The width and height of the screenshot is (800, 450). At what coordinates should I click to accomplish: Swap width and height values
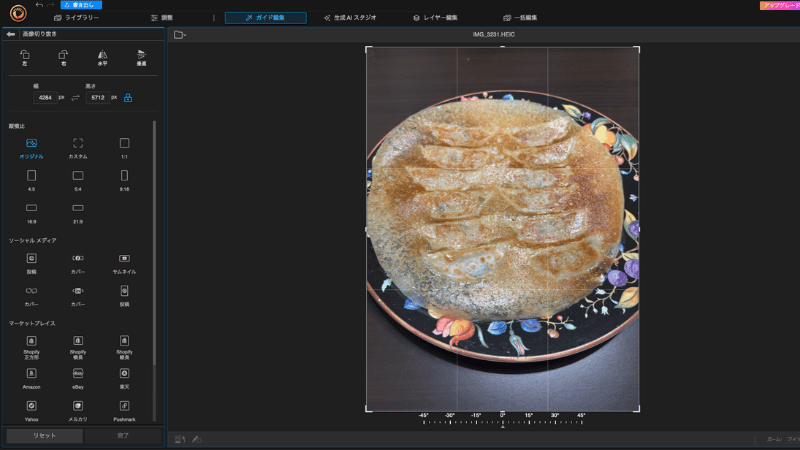click(76, 98)
